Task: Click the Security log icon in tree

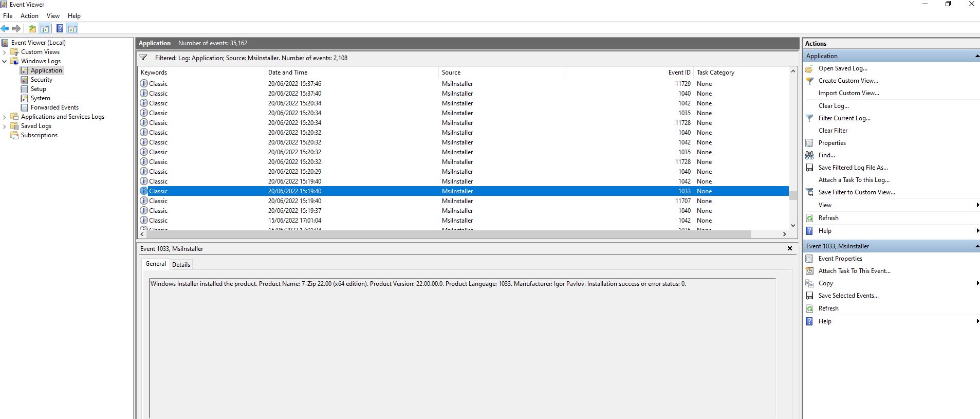Action: tap(24, 80)
